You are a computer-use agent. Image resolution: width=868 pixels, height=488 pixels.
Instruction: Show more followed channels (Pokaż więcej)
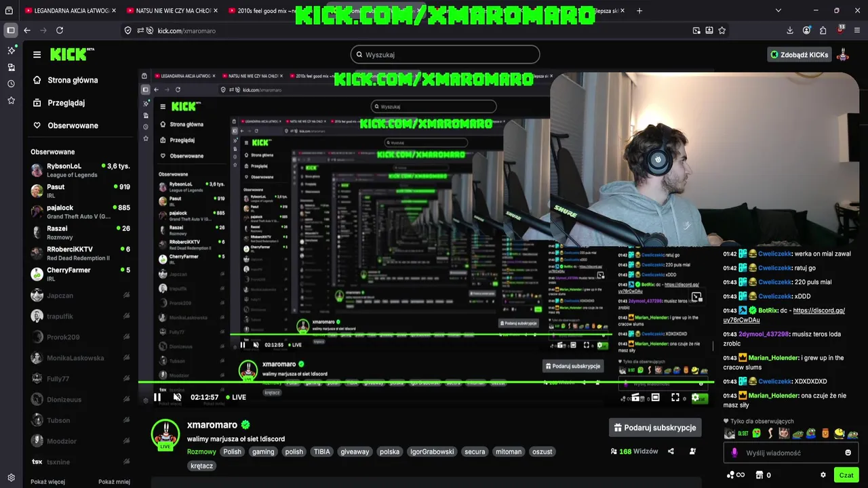coord(47,482)
